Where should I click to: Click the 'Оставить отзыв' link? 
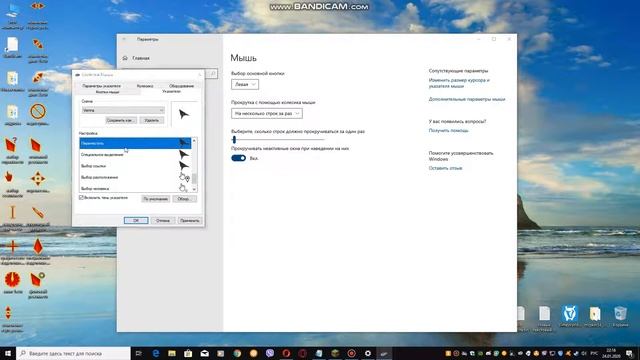tap(445, 168)
